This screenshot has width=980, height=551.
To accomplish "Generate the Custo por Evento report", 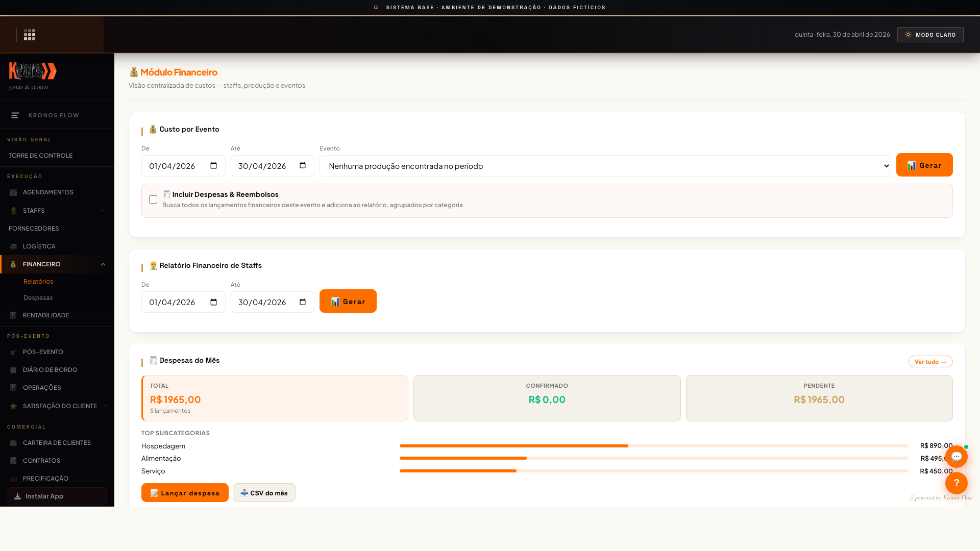I will [924, 165].
